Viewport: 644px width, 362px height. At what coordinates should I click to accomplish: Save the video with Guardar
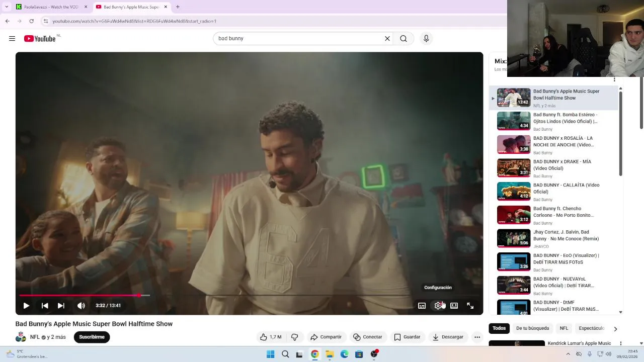tap(407, 337)
